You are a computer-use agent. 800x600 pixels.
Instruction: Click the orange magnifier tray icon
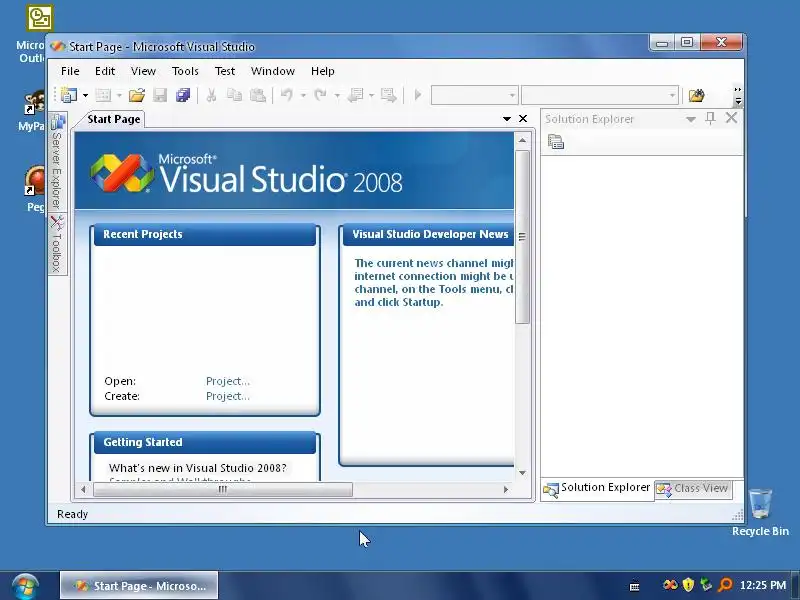point(724,585)
